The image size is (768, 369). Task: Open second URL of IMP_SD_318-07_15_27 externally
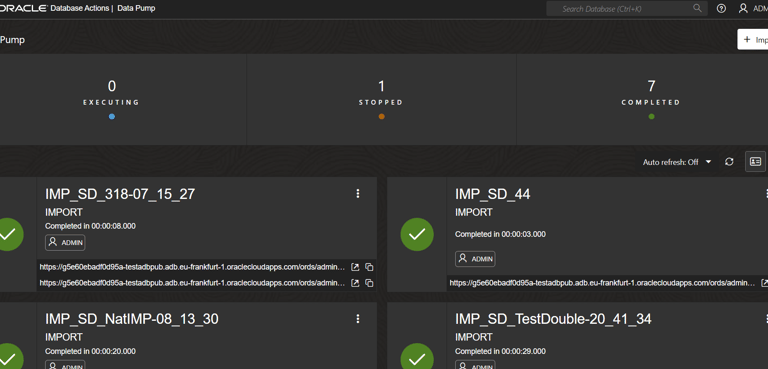point(356,283)
